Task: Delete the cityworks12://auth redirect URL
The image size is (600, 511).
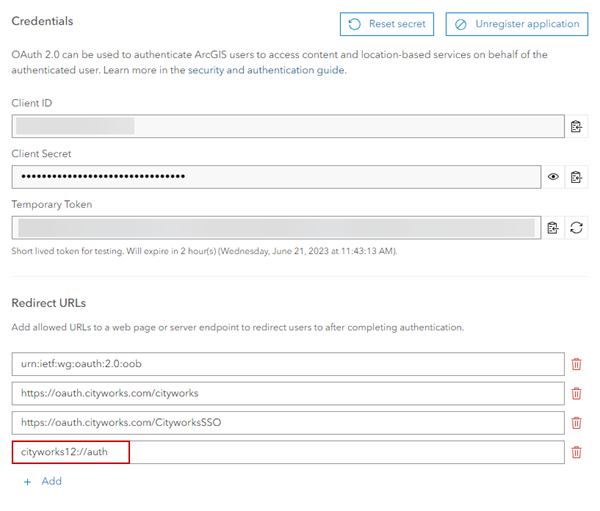Action: [x=576, y=452]
